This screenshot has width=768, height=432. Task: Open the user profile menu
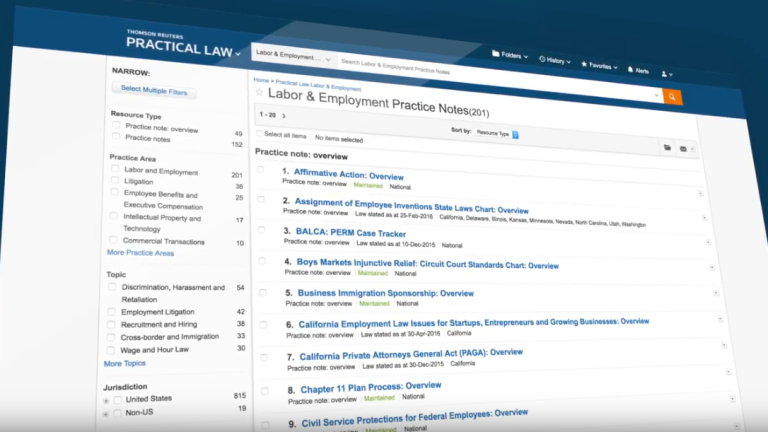(x=666, y=73)
